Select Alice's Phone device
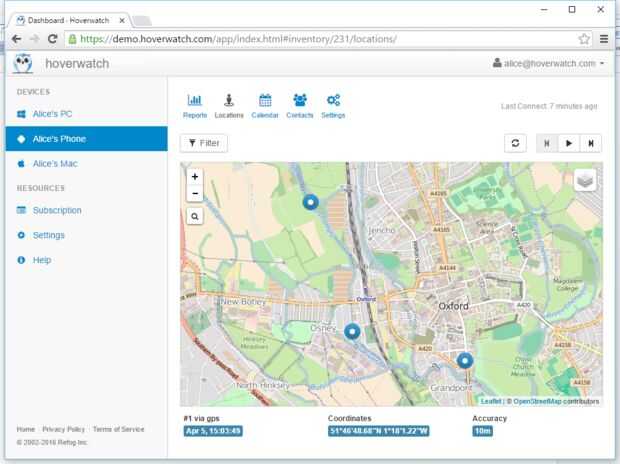This screenshot has width=620, height=464. click(x=87, y=139)
